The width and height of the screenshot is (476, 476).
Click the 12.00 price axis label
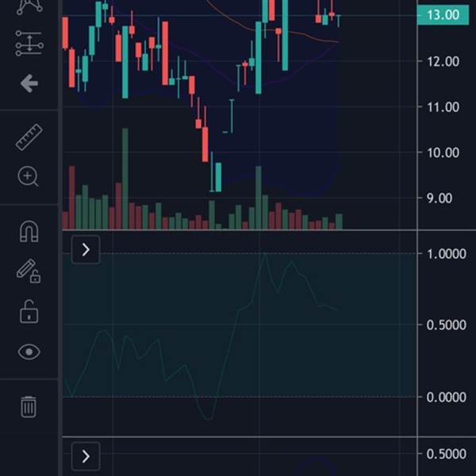(x=443, y=62)
